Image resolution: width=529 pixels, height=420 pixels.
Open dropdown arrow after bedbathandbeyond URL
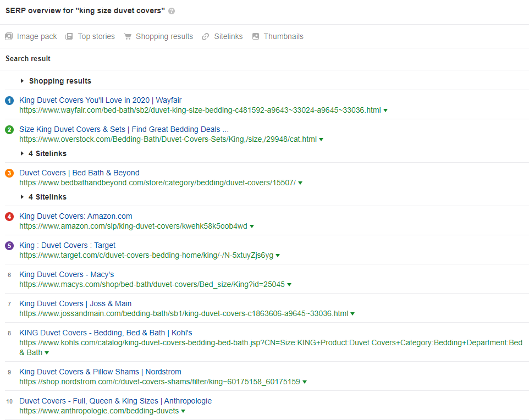(300, 183)
